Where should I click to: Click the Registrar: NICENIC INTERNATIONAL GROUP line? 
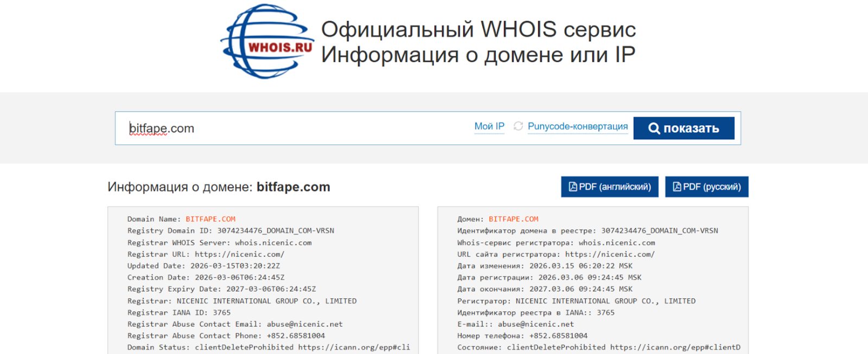pyautogui.click(x=242, y=301)
